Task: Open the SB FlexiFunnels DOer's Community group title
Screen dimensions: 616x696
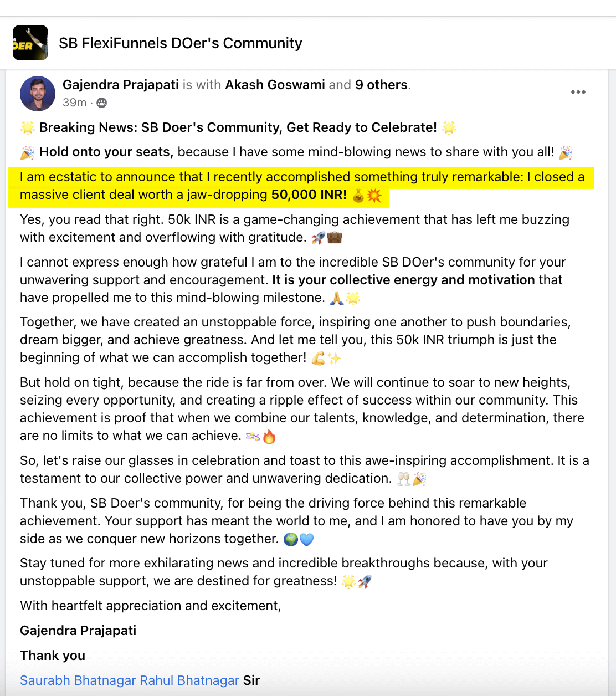Action: (181, 43)
